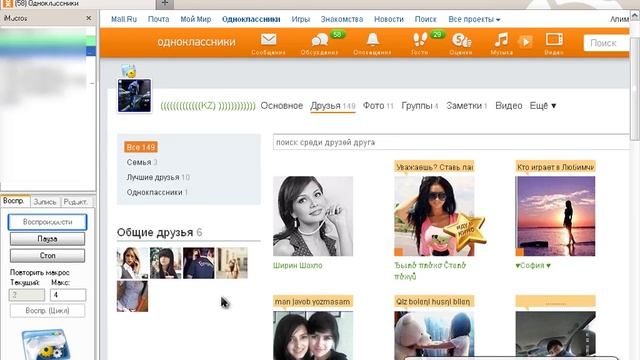Click the Макс loop count field
Image resolution: width=640 pixels, height=360 pixels.
coord(68,295)
